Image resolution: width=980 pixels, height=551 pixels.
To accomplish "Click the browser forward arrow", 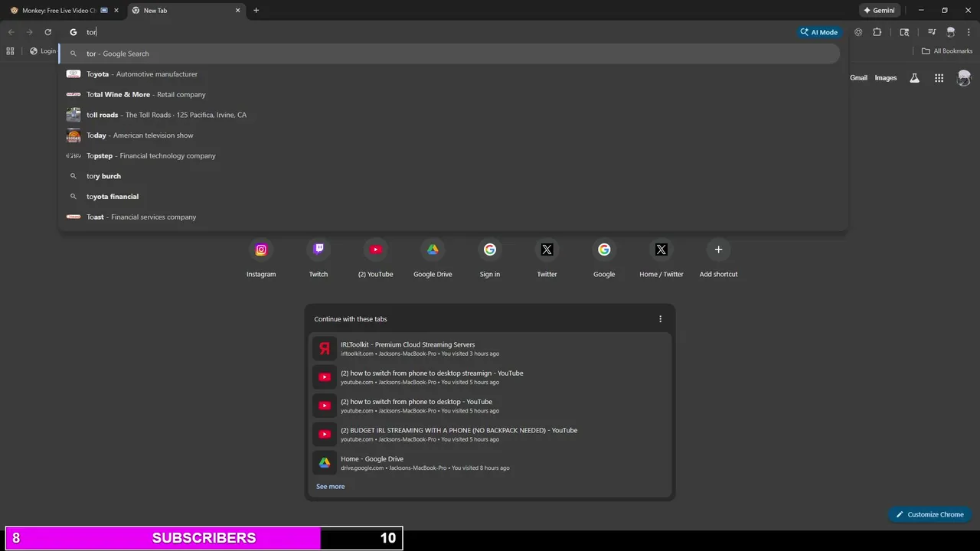I will [29, 32].
